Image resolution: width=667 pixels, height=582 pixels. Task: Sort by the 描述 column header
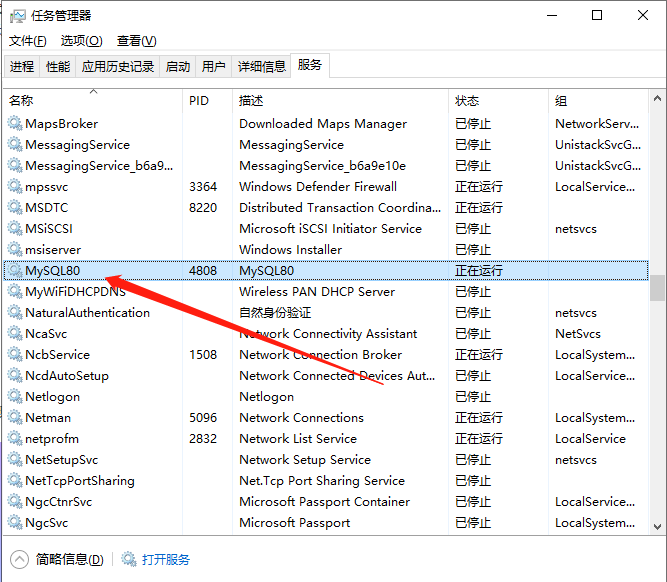tap(341, 100)
